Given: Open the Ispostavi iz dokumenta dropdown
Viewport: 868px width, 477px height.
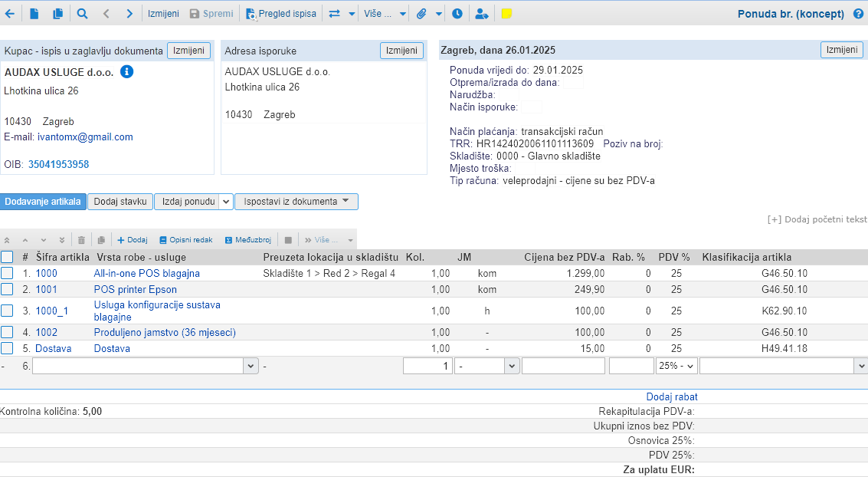Looking at the screenshot, I should (x=296, y=202).
